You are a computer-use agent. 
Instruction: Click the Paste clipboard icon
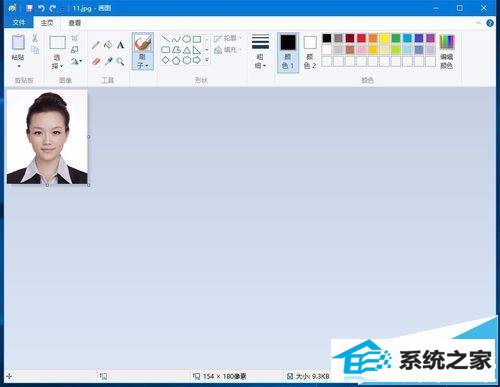tap(18, 42)
